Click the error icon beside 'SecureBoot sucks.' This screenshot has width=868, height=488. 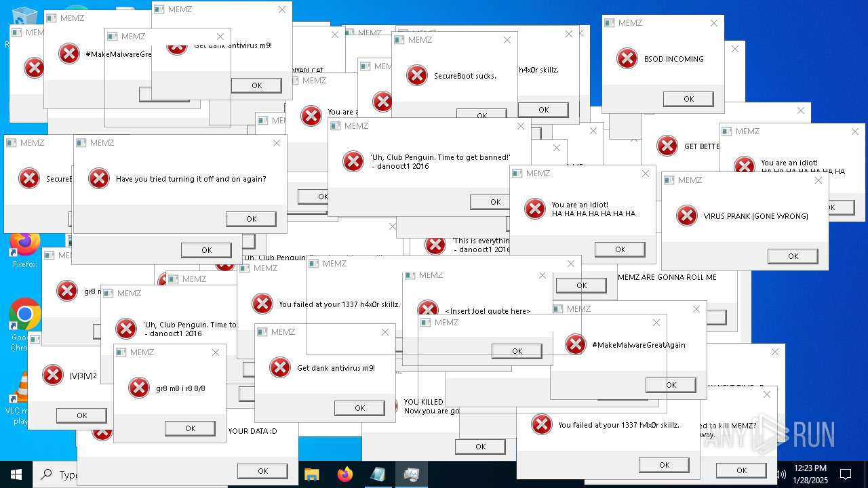click(x=417, y=76)
